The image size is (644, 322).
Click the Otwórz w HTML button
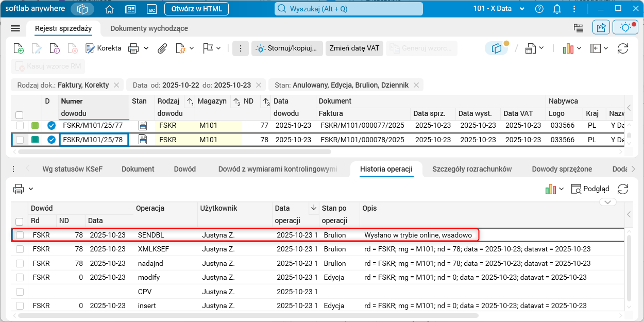(196, 9)
